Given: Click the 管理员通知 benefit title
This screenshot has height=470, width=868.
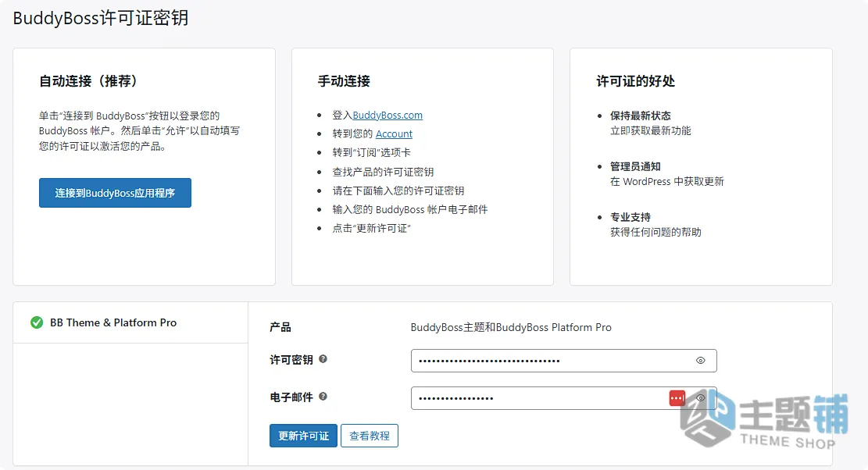Looking at the screenshot, I should point(635,166).
